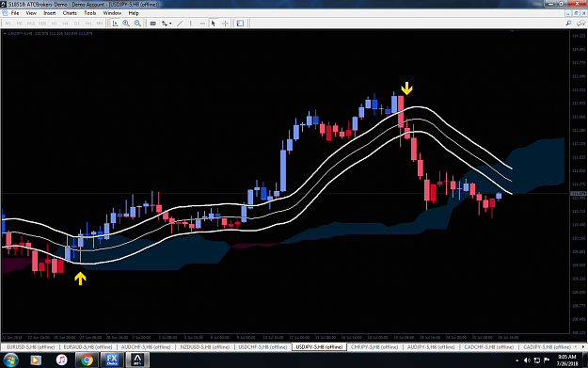The height and width of the screenshot is (368, 588).
Task: Toggle the D1 timeframe button
Action: coord(77,24)
